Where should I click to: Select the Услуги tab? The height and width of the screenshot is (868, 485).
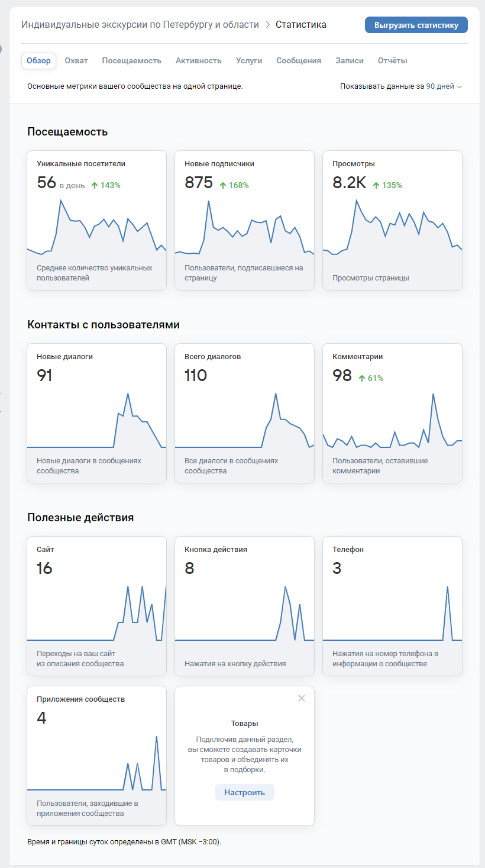coord(249,60)
